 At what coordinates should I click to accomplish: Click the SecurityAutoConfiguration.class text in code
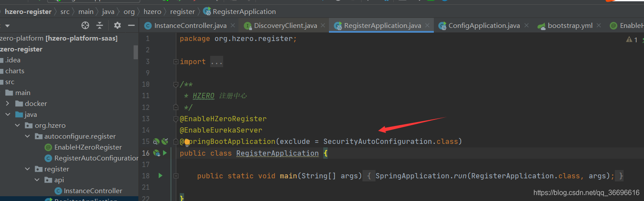[390, 141]
